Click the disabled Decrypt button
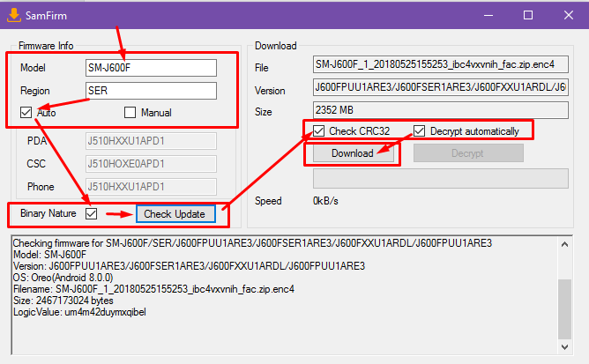The width and height of the screenshot is (589, 364). 468,153
